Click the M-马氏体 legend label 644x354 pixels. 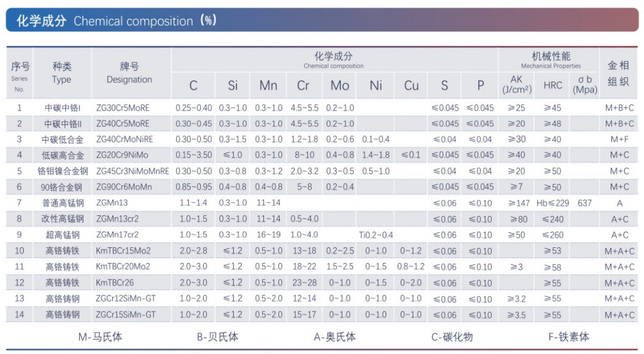coord(100,337)
